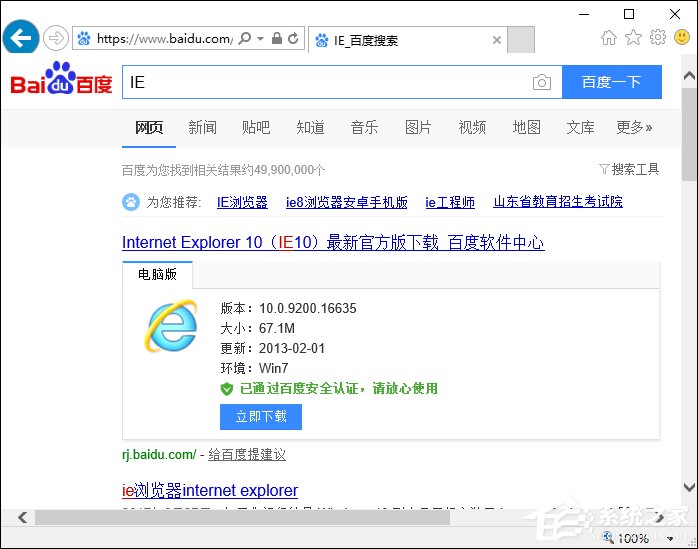The image size is (698, 549).
Task: Open the Tools gear icon
Action: pos(657,38)
